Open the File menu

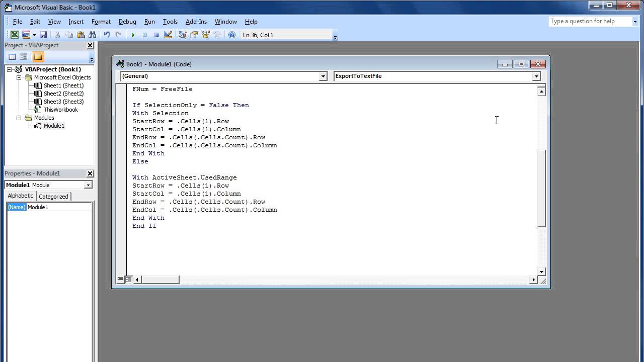coord(17,22)
